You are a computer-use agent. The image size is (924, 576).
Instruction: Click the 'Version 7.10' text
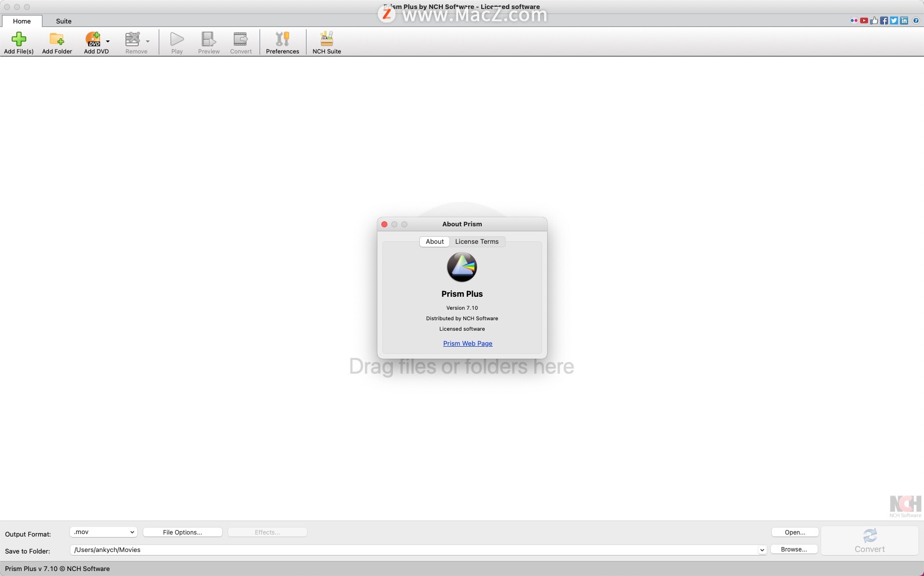pos(462,308)
